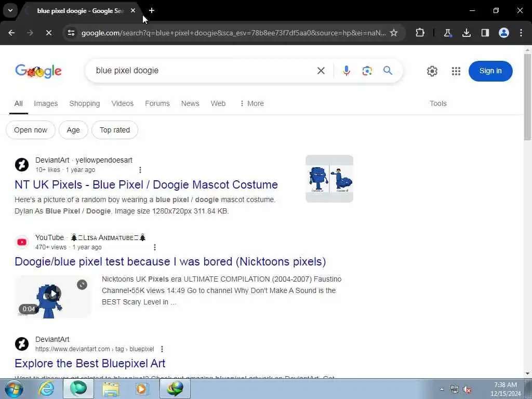Open Doogie/blue pixel test YouTube result

pos(170,262)
